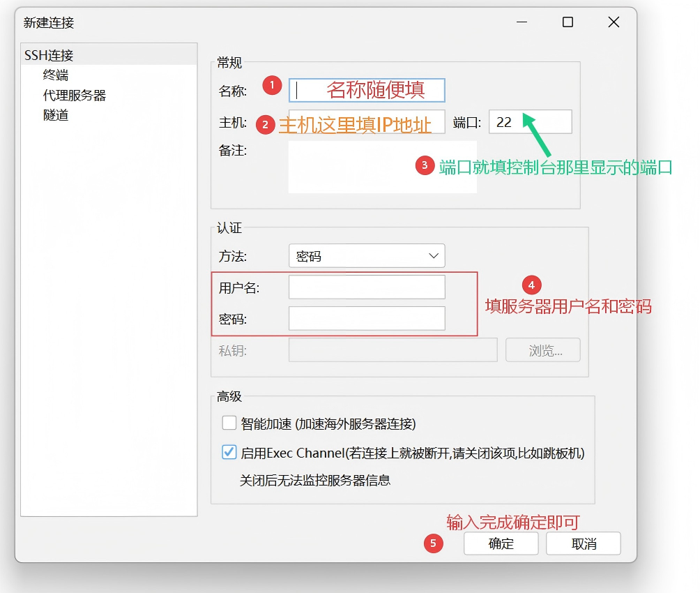Switch to 代理服务器 settings
Image resolution: width=700 pixels, height=593 pixels.
pos(75,95)
